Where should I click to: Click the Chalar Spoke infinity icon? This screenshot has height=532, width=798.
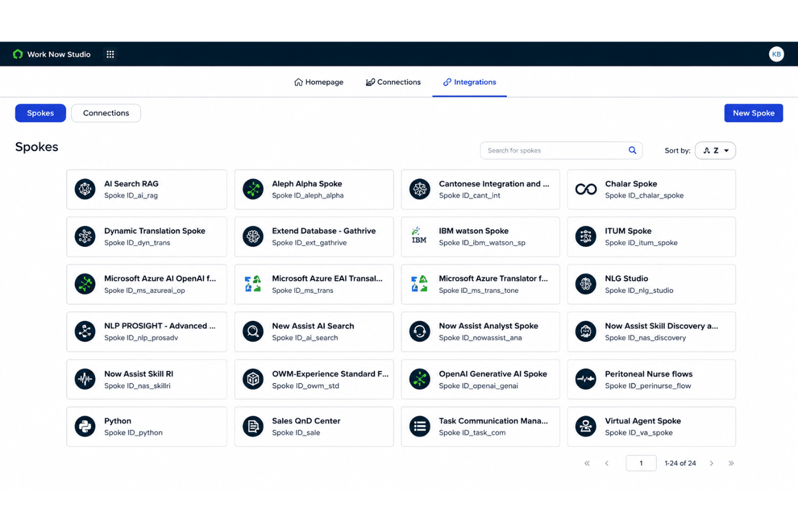(x=586, y=189)
